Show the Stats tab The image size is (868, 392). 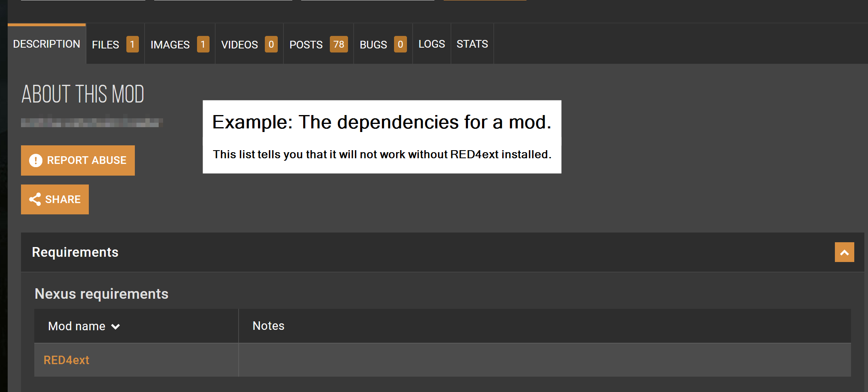click(x=472, y=44)
